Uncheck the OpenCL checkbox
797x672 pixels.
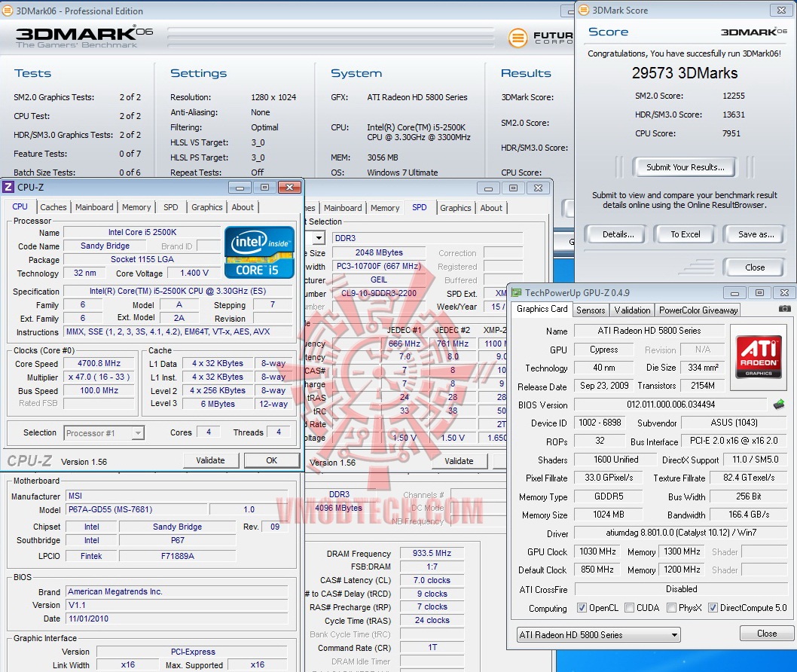pos(582,608)
